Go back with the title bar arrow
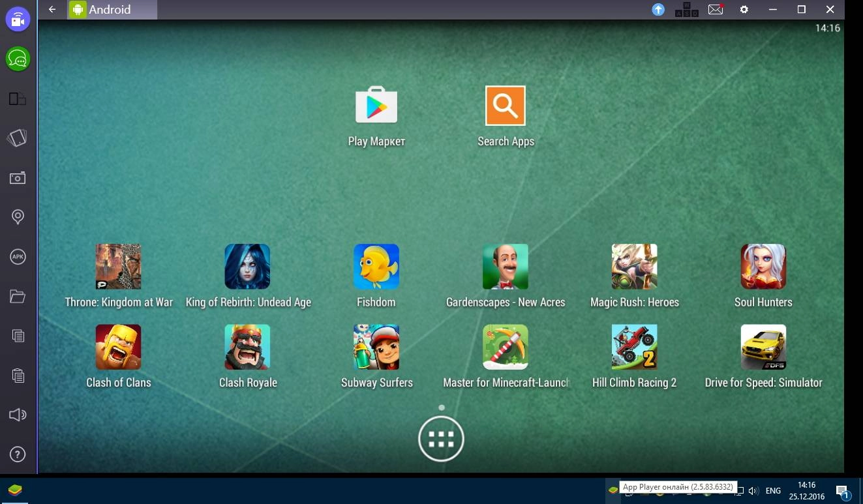The width and height of the screenshot is (863, 504). click(x=52, y=10)
